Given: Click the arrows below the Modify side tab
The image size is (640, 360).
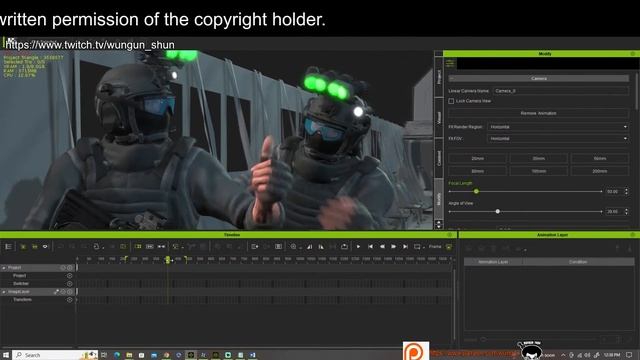Looking at the screenshot, I should tap(439, 224).
